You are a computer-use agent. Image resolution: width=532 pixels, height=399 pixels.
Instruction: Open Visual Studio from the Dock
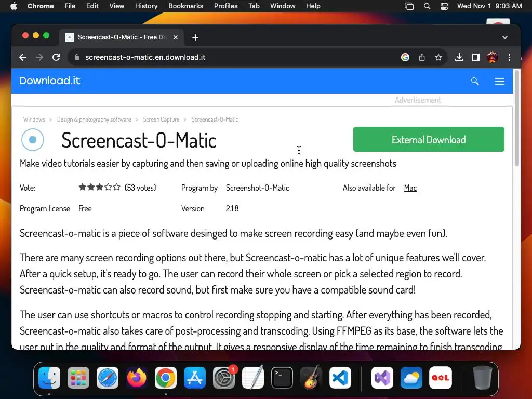coord(382,377)
